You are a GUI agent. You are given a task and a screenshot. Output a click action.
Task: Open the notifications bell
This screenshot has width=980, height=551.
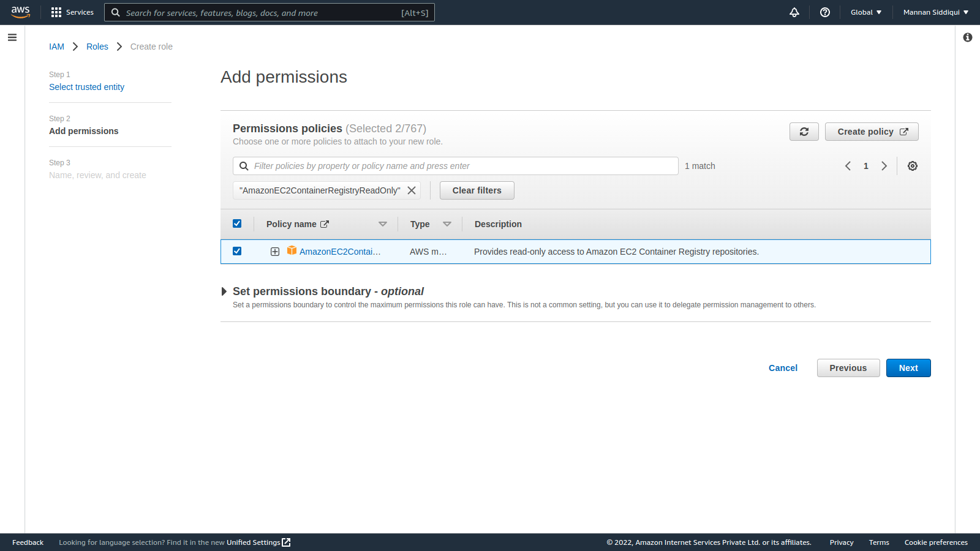point(794,12)
